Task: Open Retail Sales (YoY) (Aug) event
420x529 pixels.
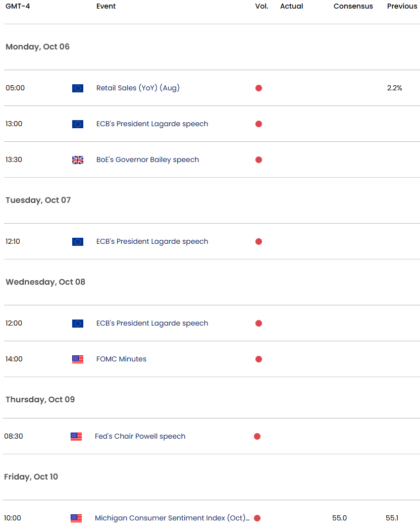Action: click(x=138, y=88)
